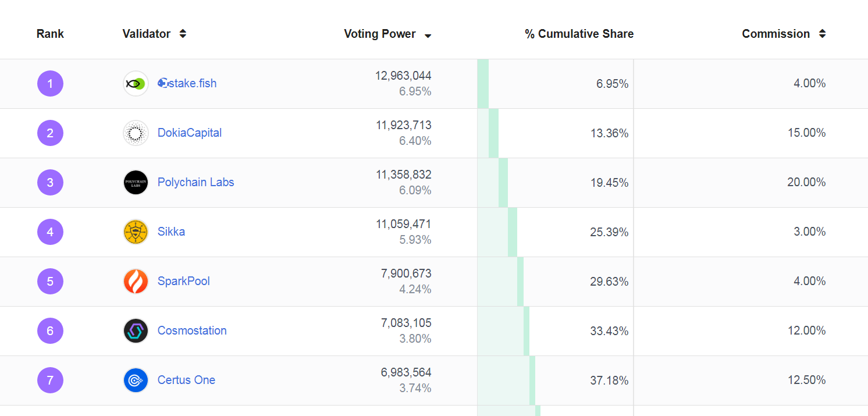Sort by Validator using the sort arrows
The height and width of the screenshot is (416, 868).
click(x=183, y=34)
